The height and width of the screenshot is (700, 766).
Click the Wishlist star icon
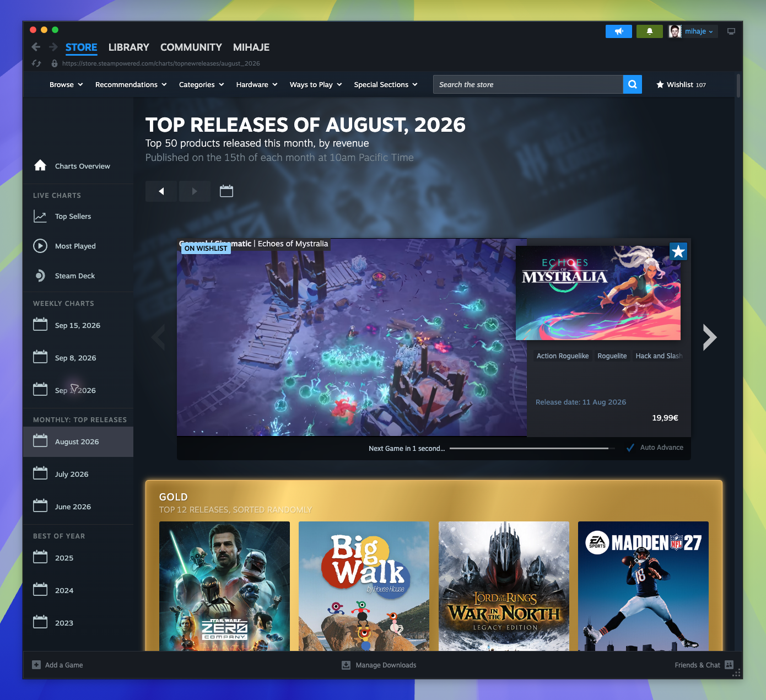(x=660, y=84)
